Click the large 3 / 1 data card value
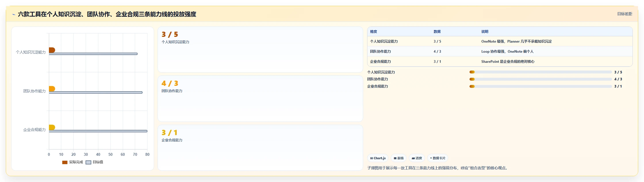Image resolution: width=644 pixels, height=182 pixels. (x=170, y=132)
